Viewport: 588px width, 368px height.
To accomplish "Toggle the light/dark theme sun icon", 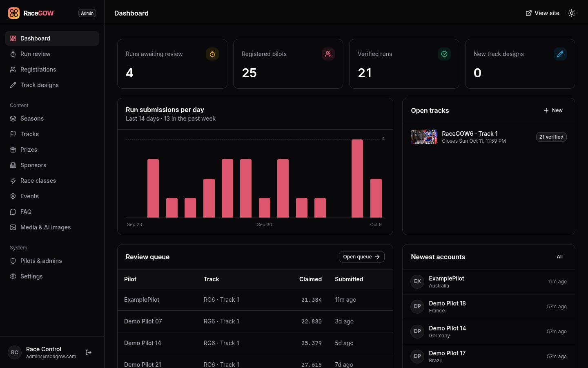I will point(572,13).
